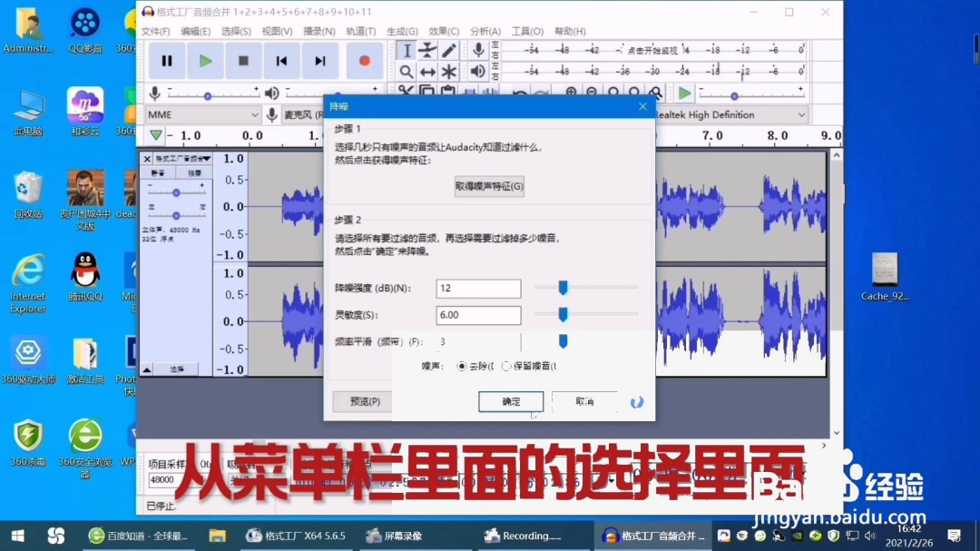
Task: Open the 编辑(E) menu
Action: pos(196,31)
